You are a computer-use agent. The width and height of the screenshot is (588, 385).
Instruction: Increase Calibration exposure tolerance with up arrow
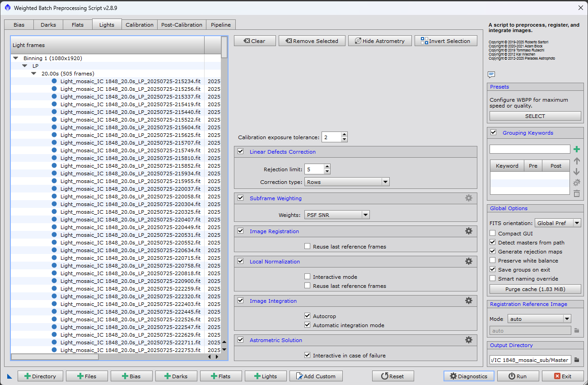point(344,135)
